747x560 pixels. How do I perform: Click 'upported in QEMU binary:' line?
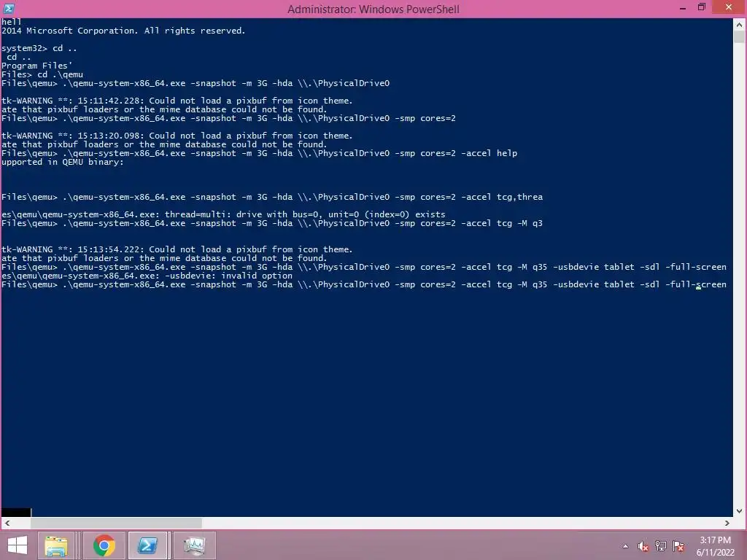click(x=63, y=162)
